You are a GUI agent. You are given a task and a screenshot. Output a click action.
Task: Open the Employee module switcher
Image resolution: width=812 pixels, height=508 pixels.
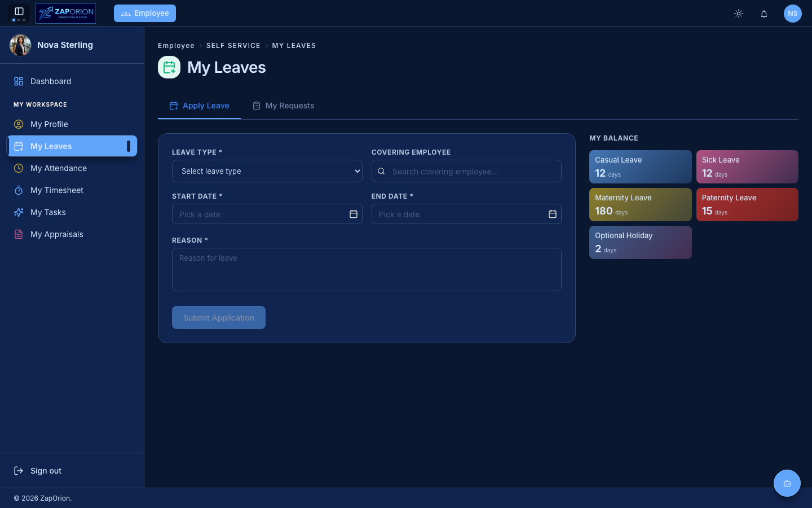145,13
